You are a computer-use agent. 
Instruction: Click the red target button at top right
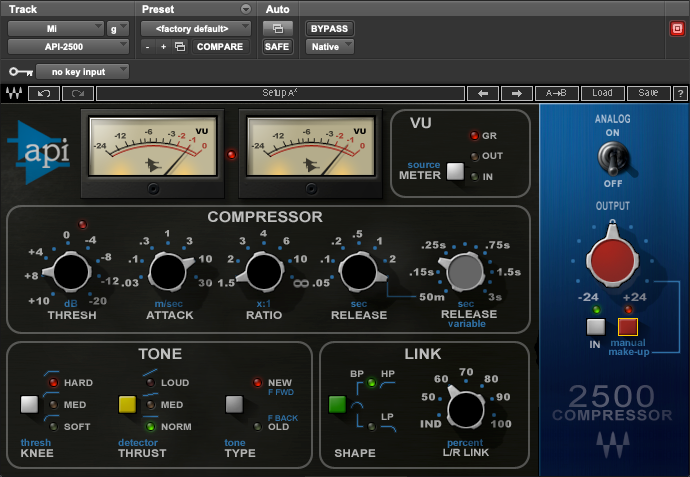[677, 29]
